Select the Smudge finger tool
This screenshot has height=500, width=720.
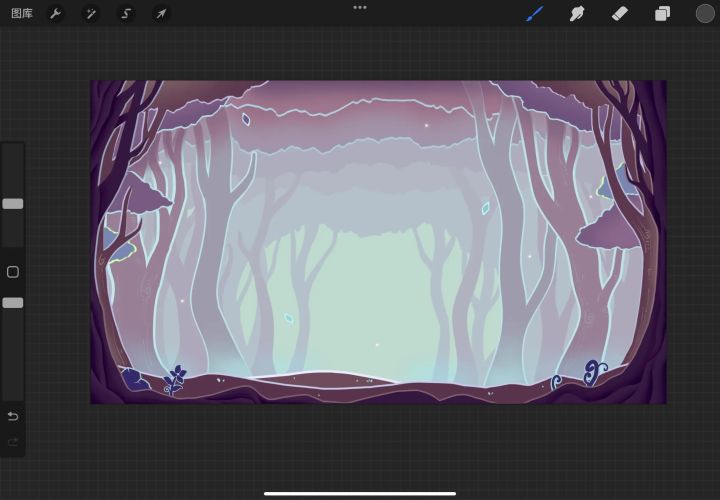(577, 14)
